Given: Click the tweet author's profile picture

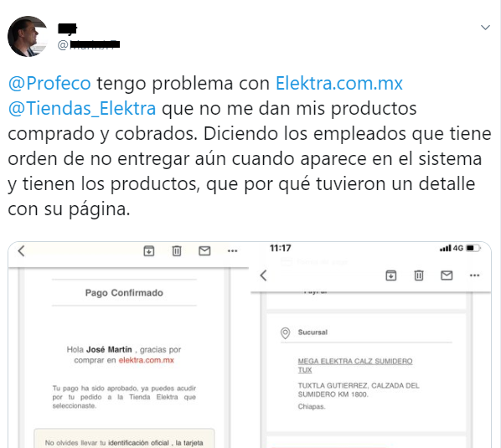Looking at the screenshot, I should coord(28,36).
